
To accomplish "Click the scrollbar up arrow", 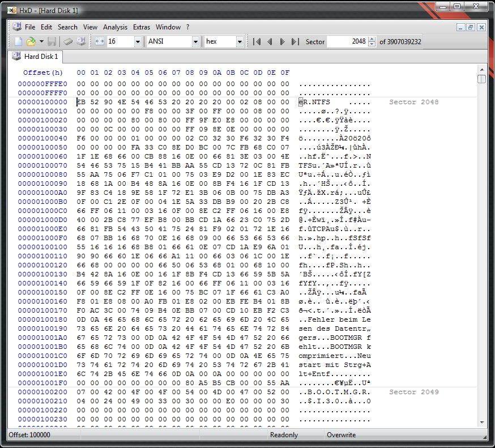I will (x=482, y=70).
